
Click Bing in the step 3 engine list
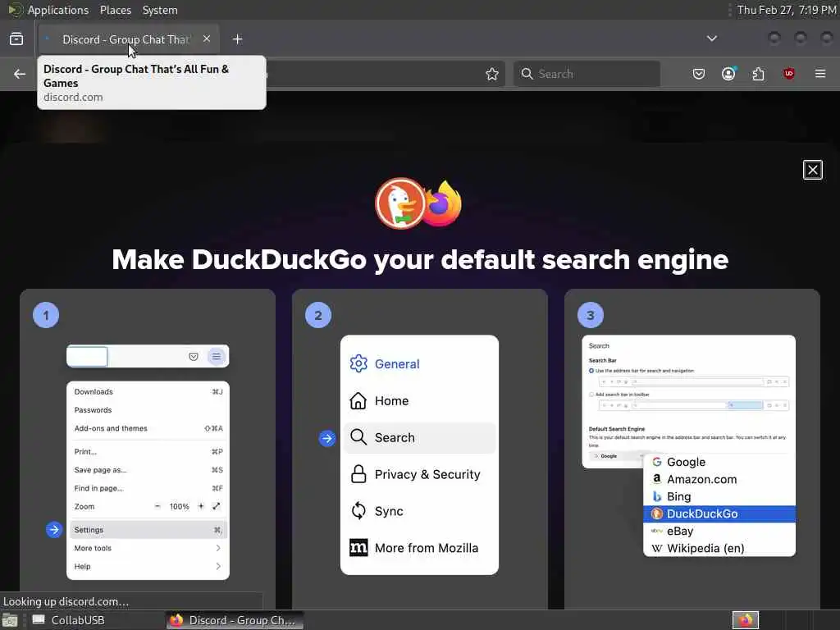tap(719, 496)
